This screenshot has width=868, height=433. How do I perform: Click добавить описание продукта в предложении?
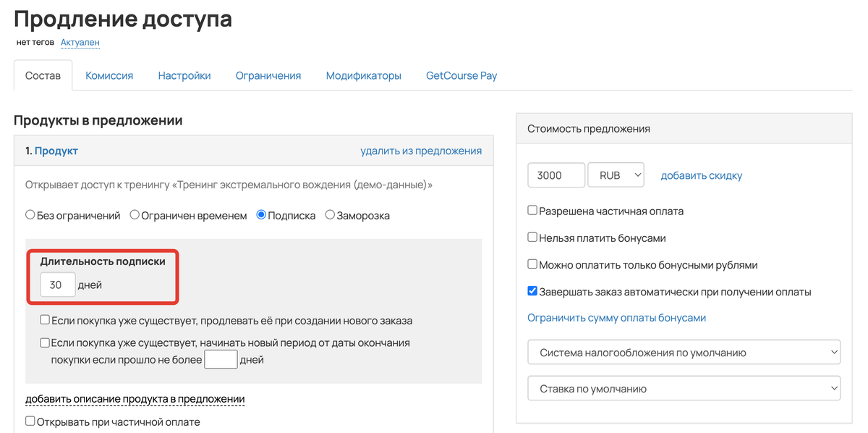pyautogui.click(x=135, y=399)
